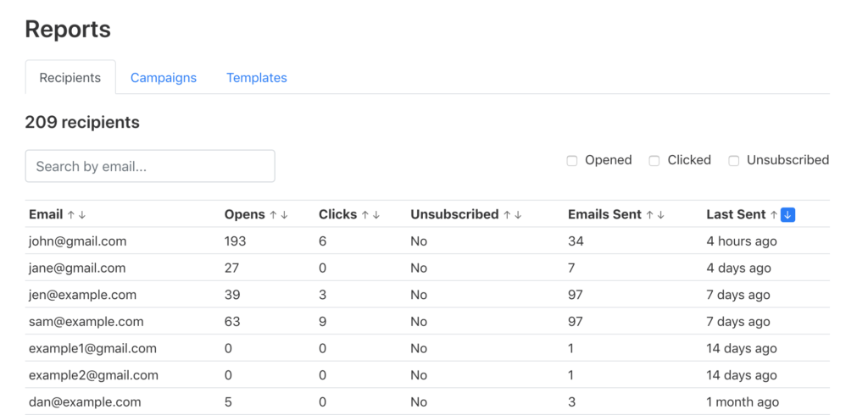Sort Clicks column ascending arrow

364,214
